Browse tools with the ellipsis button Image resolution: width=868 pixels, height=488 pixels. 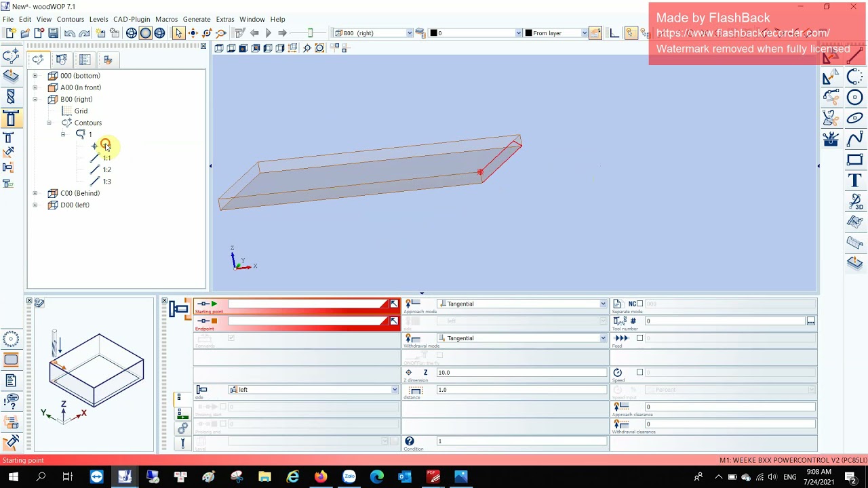tap(810, 321)
